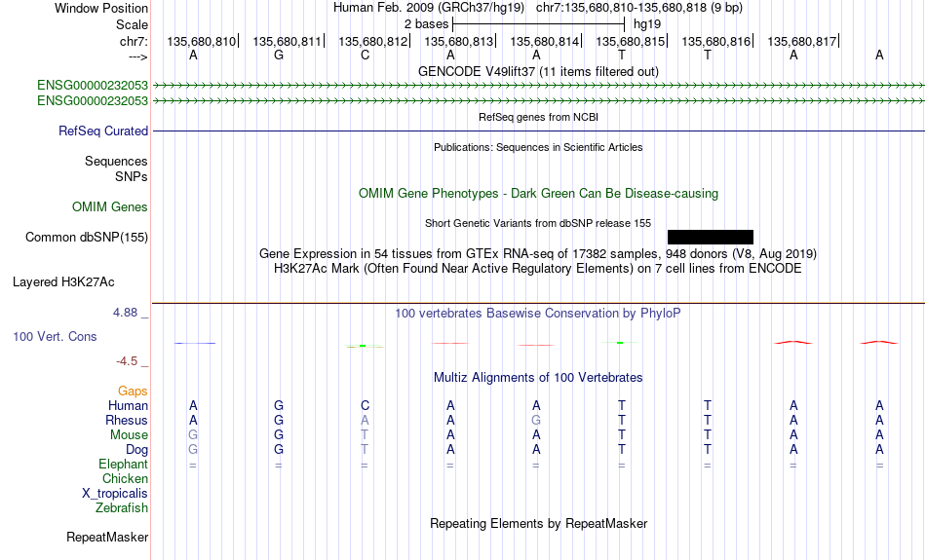This screenshot has height=560, width=926.
Task: Select the X_tropicalis species label
Action: (115, 494)
